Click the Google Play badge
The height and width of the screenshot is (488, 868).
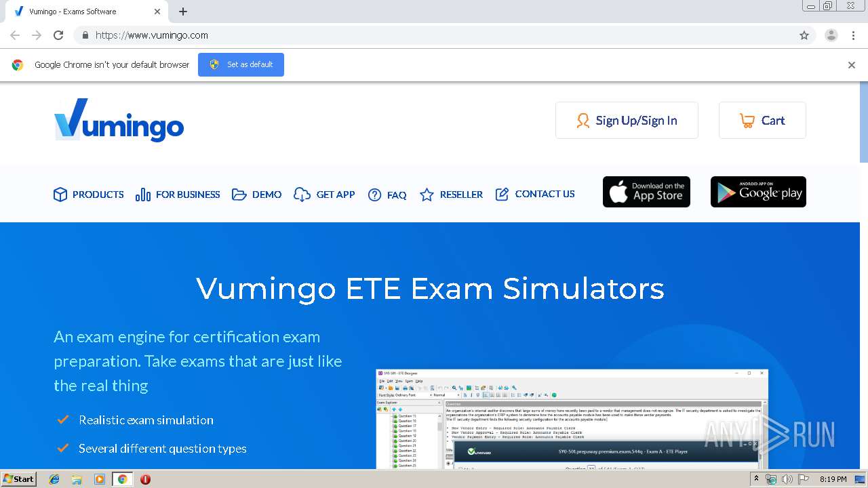point(758,192)
